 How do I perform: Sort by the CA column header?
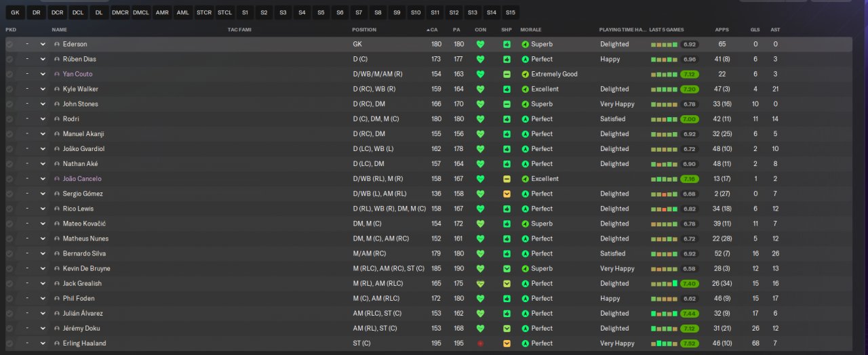[x=434, y=30]
